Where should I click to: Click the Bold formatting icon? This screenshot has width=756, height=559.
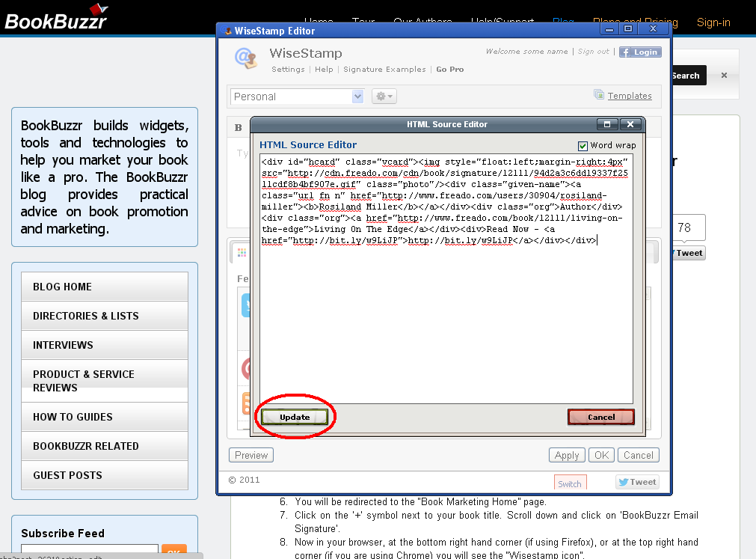[239, 128]
